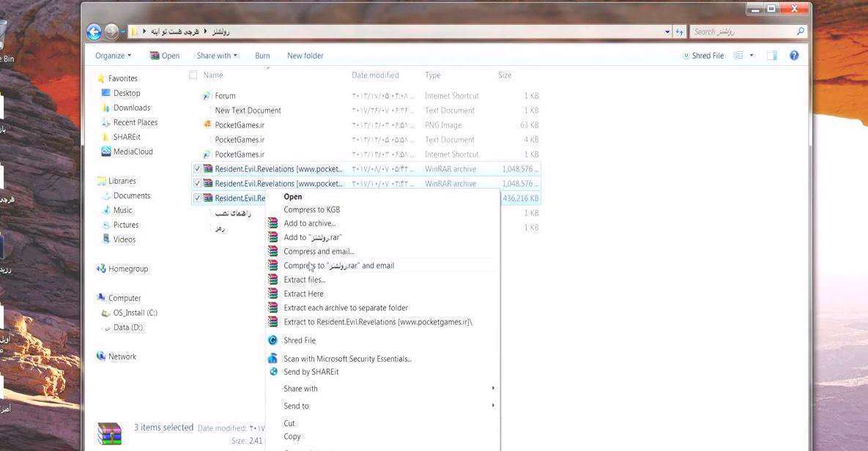This screenshot has width=868, height=451.
Task: Click the back navigation arrow
Action: (x=94, y=31)
